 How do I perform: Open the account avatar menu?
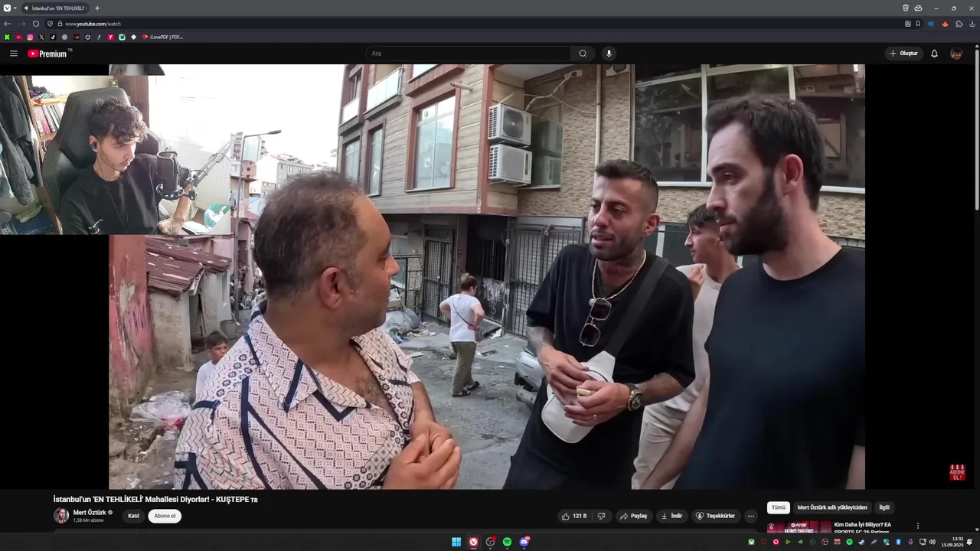[956, 54]
